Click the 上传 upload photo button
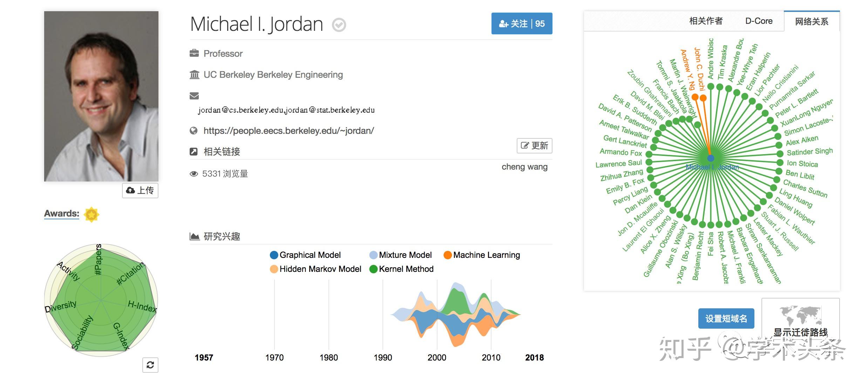Viewport: 868px width, 384px height. pyautogui.click(x=140, y=190)
